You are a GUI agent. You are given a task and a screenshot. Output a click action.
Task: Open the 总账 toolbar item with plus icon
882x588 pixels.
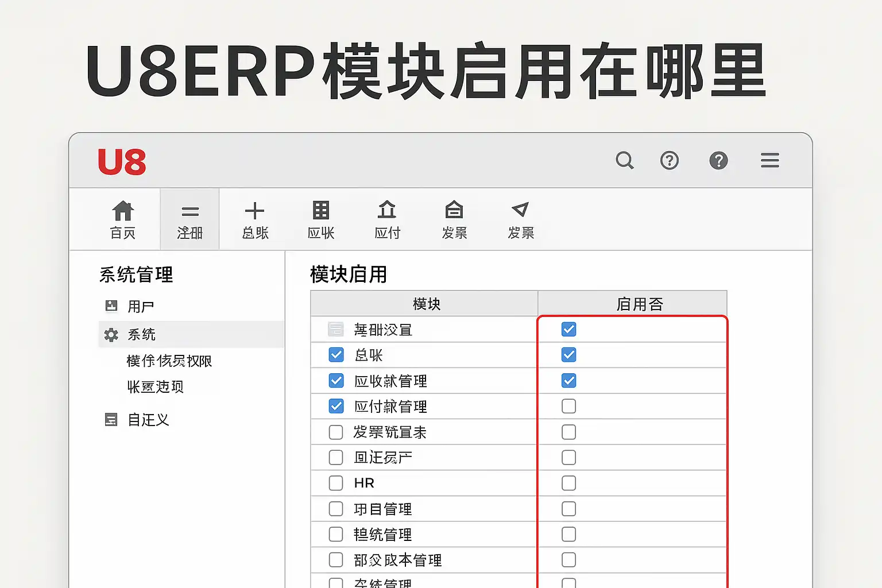coord(255,220)
